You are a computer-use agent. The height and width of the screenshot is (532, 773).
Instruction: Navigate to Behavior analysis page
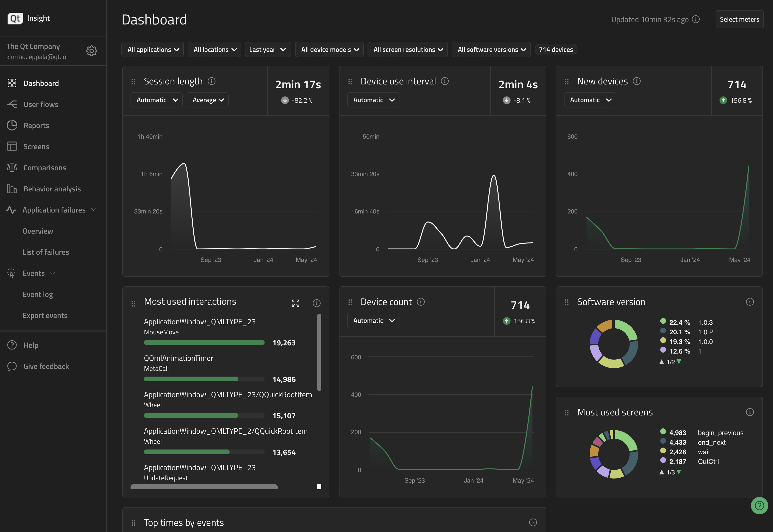52,189
